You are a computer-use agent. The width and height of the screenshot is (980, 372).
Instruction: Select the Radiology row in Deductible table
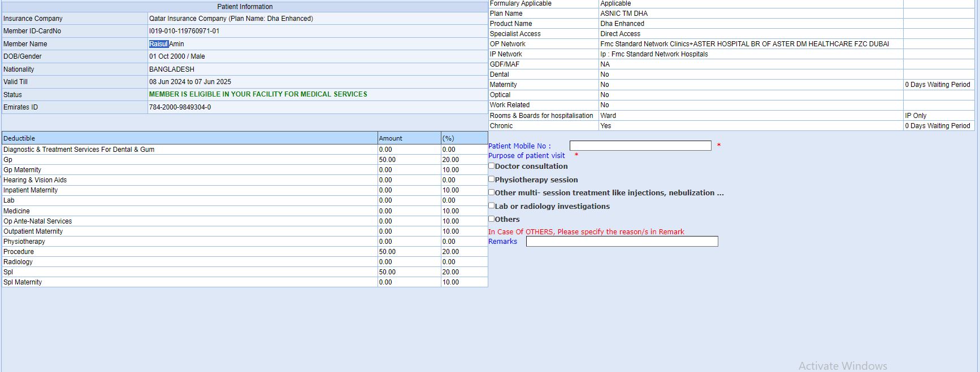click(18, 262)
